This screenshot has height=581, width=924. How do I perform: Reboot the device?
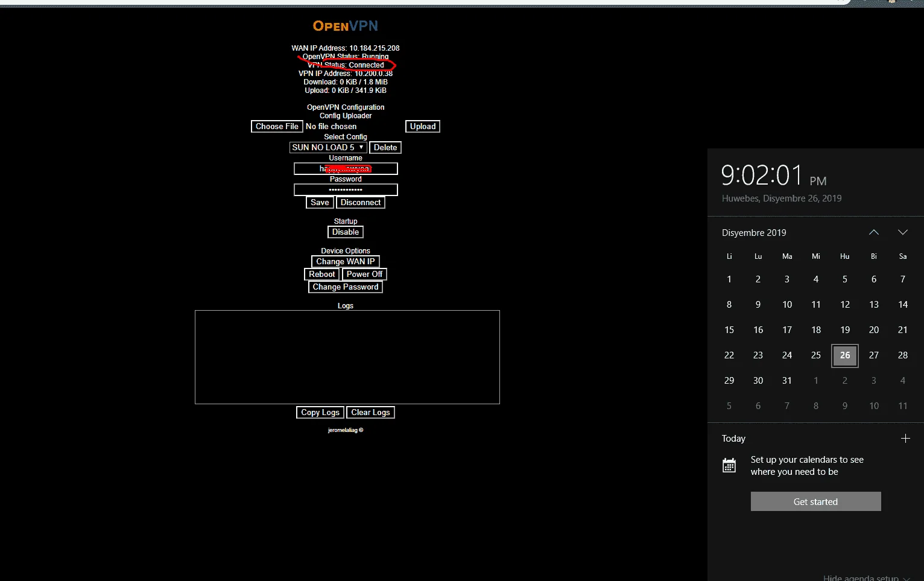322,274
